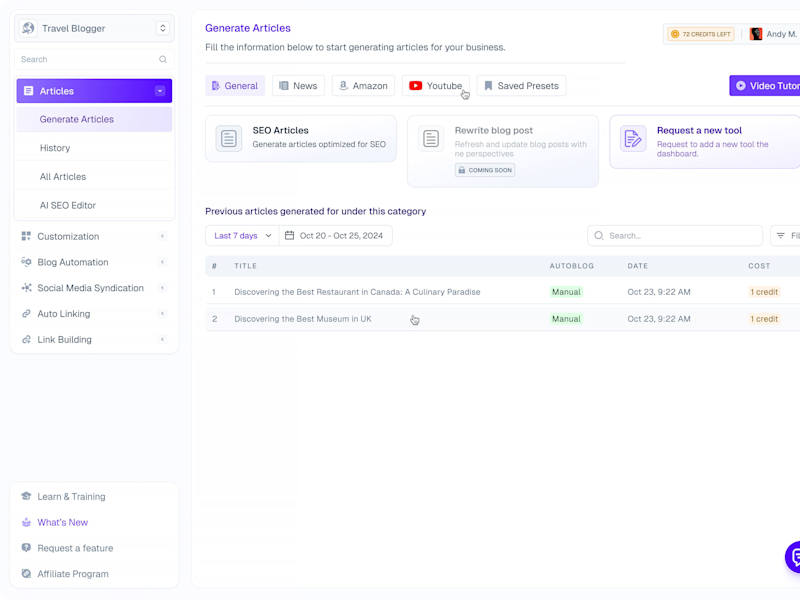This screenshot has height=600, width=800.
Task: Click the filter icon next to search
Action: [781, 235]
